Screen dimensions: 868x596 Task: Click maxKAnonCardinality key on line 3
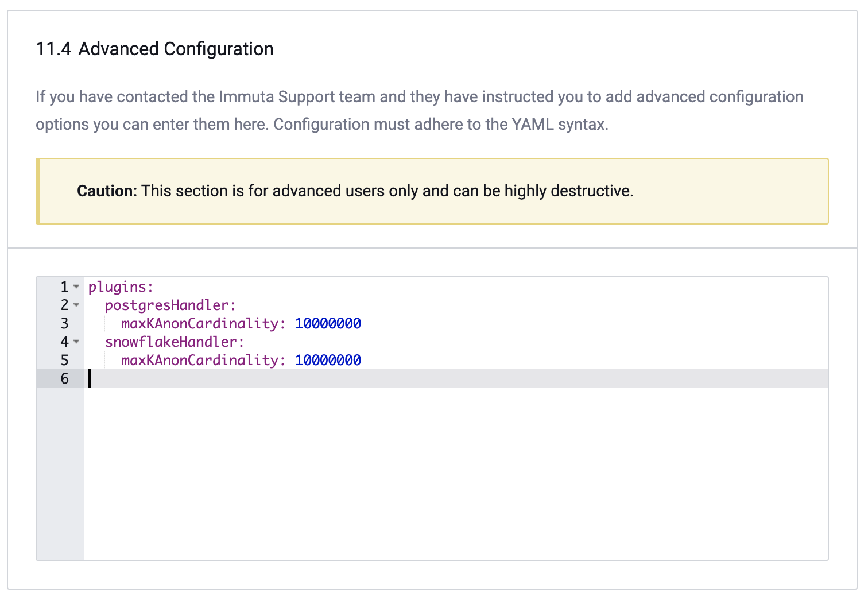point(203,323)
